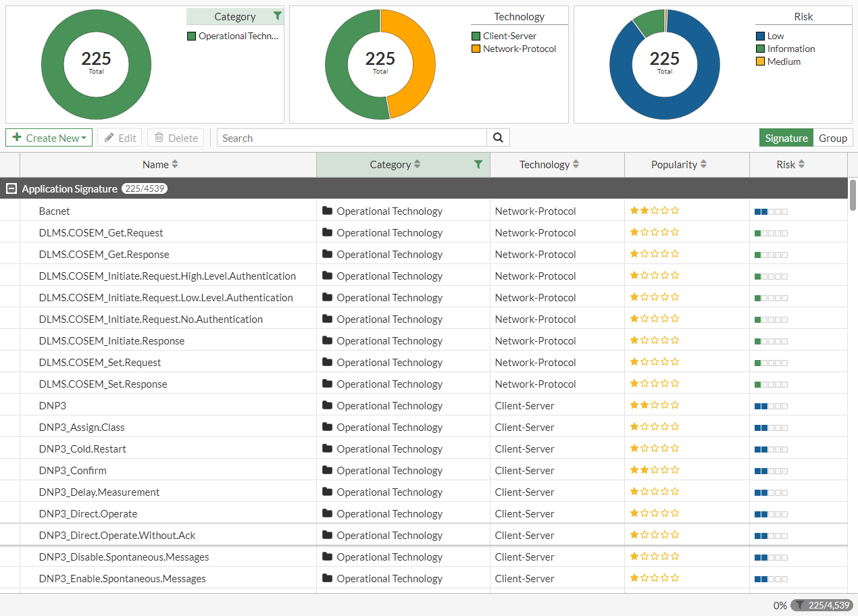Select the DNP3_Cold.Restart signature row
Image resolution: width=858 pixels, height=616 pixels.
(82, 449)
